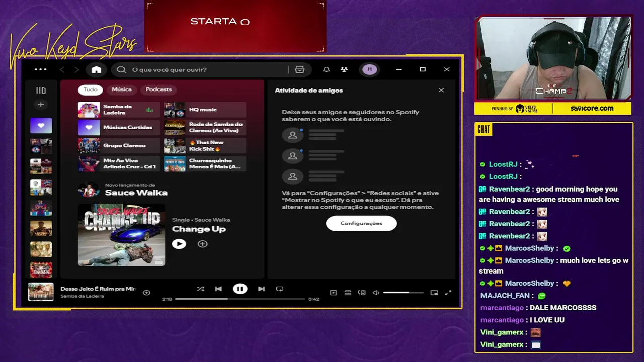Select the 'Música' filter chip

[x=122, y=89]
